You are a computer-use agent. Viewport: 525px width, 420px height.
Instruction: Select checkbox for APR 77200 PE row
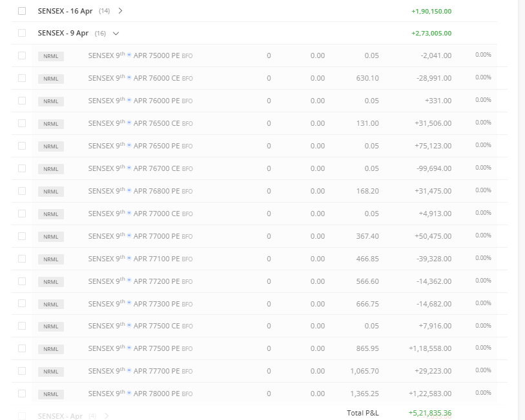22,281
